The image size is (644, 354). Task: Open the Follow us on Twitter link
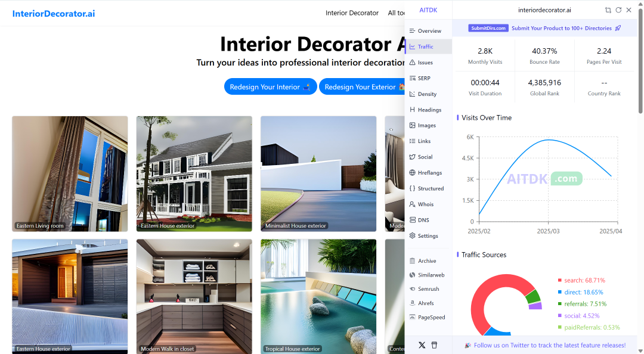point(550,346)
